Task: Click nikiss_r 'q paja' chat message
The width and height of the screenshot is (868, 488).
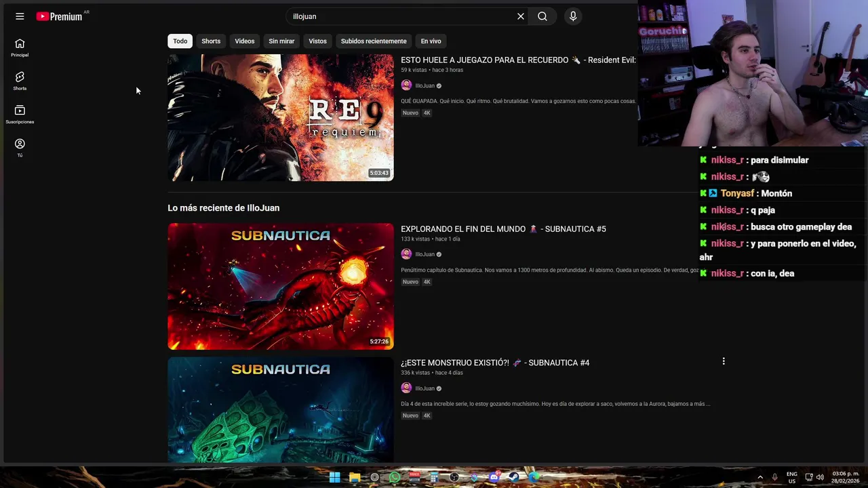Action: click(x=737, y=210)
